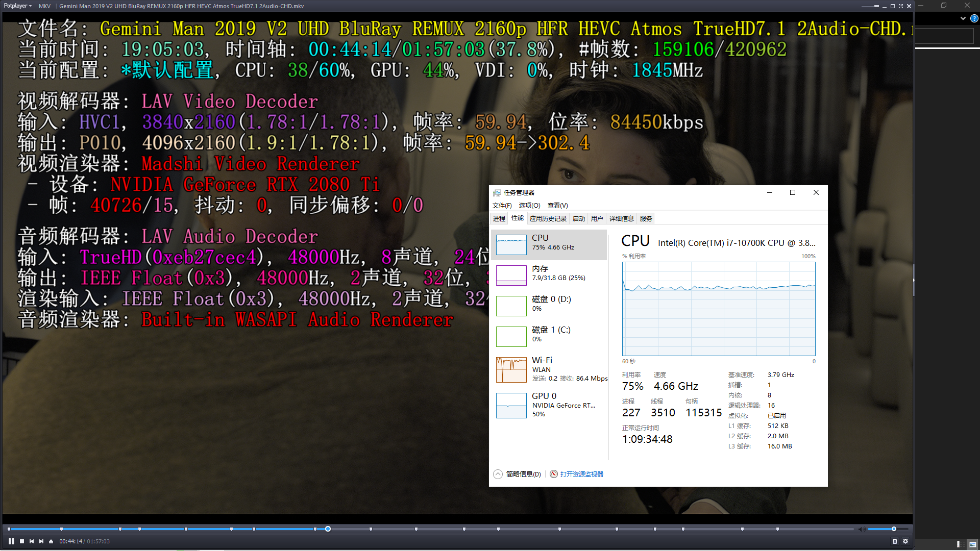The height and width of the screenshot is (551, 980).
Task: Open the Potplayer main menu dropdown
Action: click(x=18, y=6)
